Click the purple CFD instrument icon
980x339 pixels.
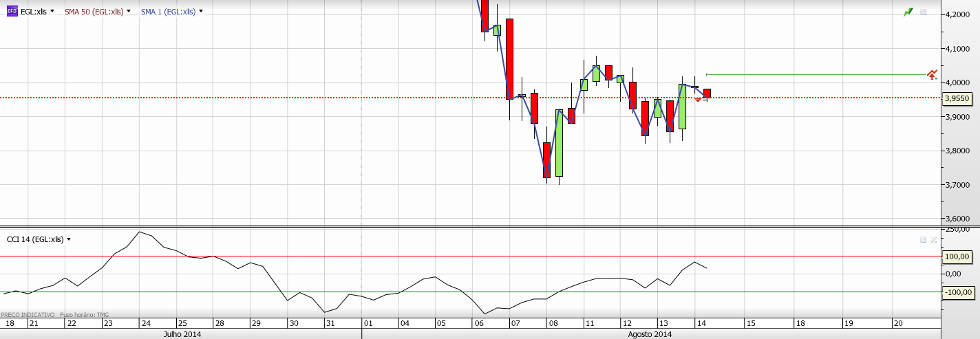point(12,12)
